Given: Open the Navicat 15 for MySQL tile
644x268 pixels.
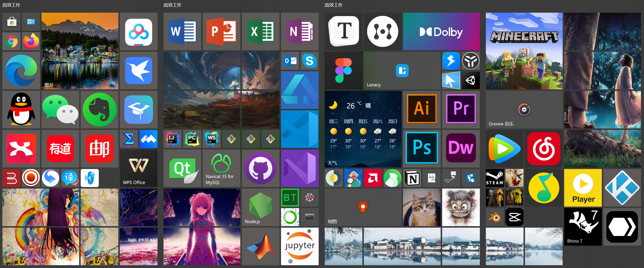Looking at the screenshot, I should click(x=221, y=168).
